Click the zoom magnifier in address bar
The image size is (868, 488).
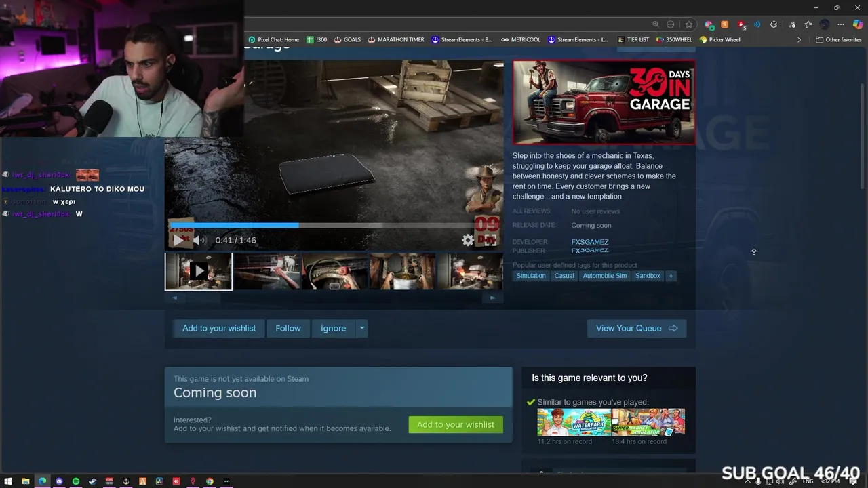click(x=656, y=24)
